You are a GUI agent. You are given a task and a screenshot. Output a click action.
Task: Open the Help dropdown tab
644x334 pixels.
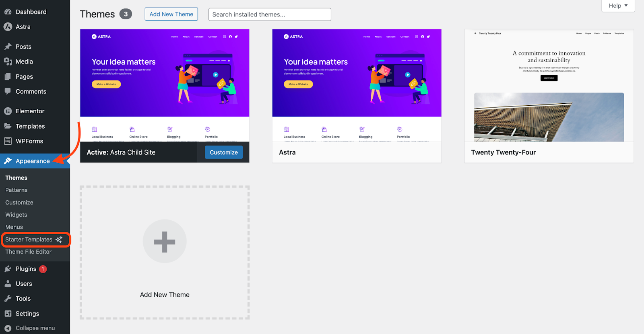[x=618, y=6]
